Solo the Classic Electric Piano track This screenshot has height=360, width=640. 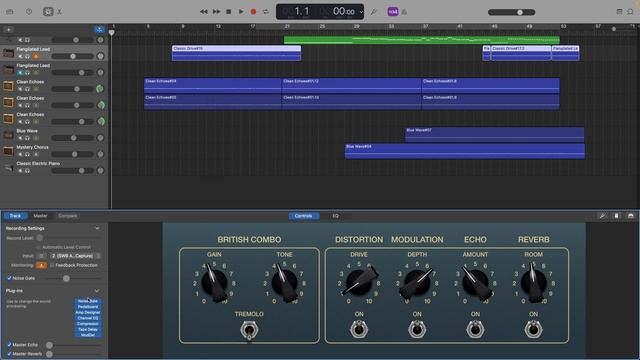point(27,171)
